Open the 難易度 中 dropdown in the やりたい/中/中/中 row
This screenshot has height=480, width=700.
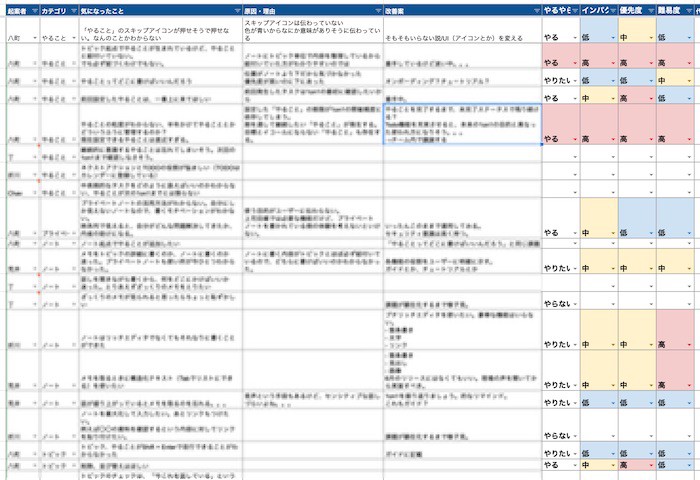(689, 269)
